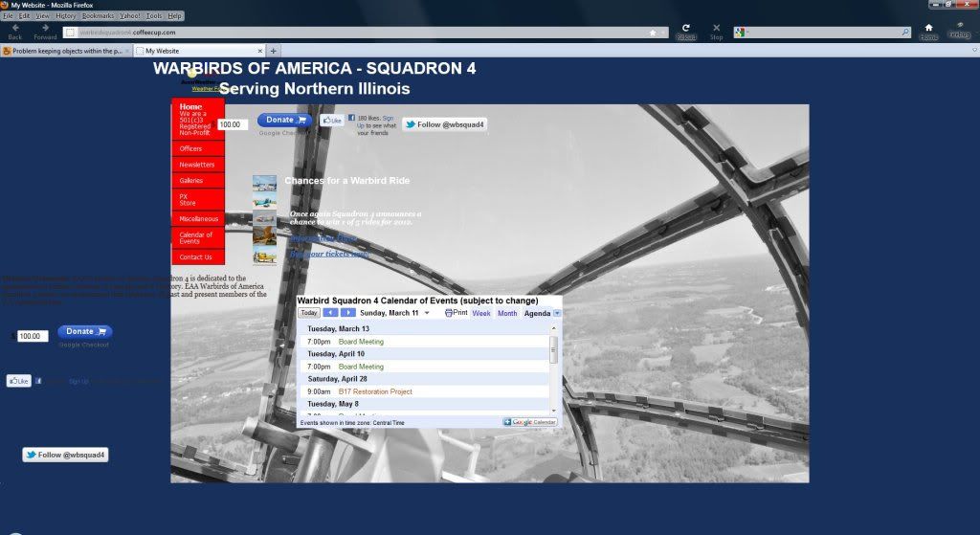Image resolution: width=980 pixels, height=535 pixels.
Task: Switch calendar to Week tab
Action: click(x=481, y=313)
